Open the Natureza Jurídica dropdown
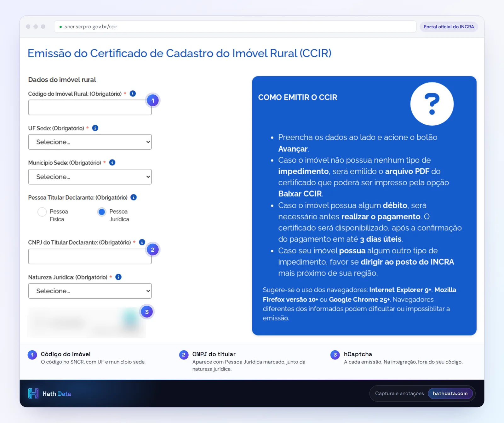 pos(90,291)
